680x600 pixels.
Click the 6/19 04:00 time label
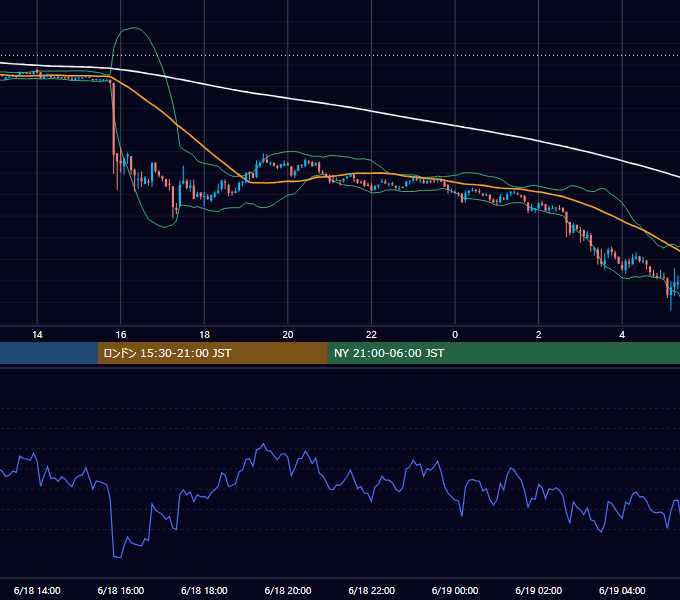(622, 590)
